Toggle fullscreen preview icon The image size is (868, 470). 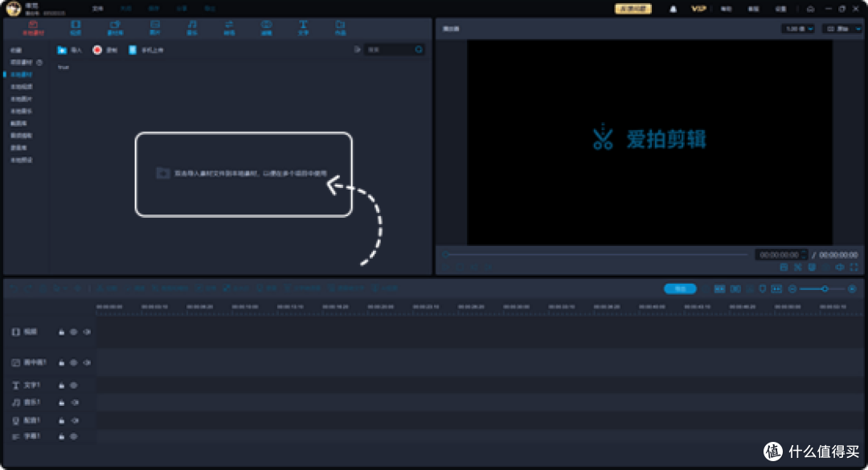854,268
